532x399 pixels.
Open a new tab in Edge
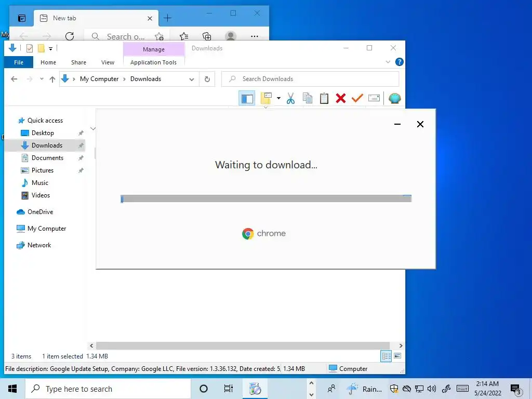click(x=167, y=18)
